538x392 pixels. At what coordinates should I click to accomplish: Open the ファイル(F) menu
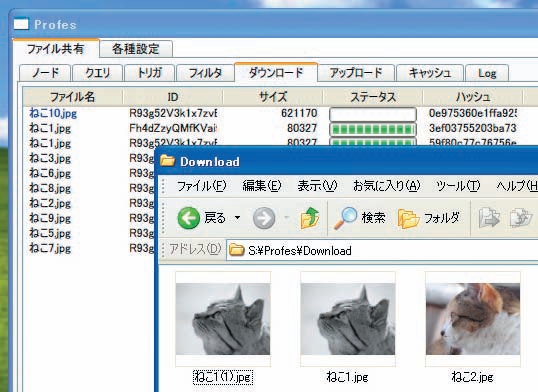pos(201,186)
